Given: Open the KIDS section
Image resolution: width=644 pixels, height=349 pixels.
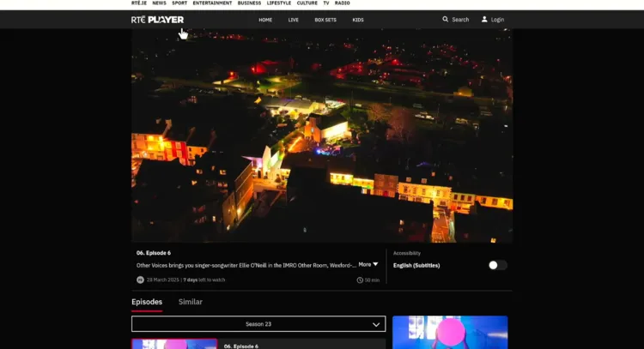Looking at the screenshot, I should click(x=358, y=20).
